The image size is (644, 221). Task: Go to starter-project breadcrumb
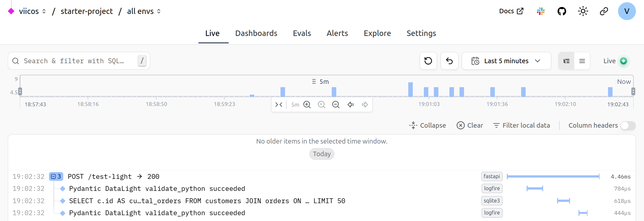[x=87, y=11]
